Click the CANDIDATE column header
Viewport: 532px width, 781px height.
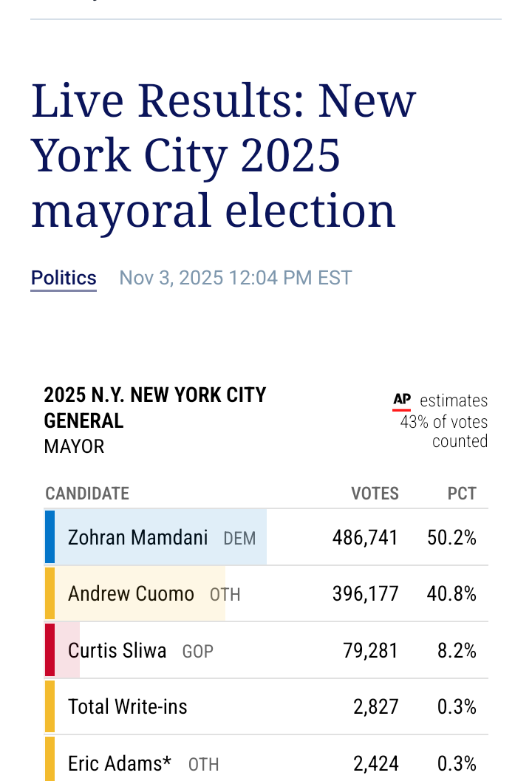pyautogui.click(x=87, y=494)
